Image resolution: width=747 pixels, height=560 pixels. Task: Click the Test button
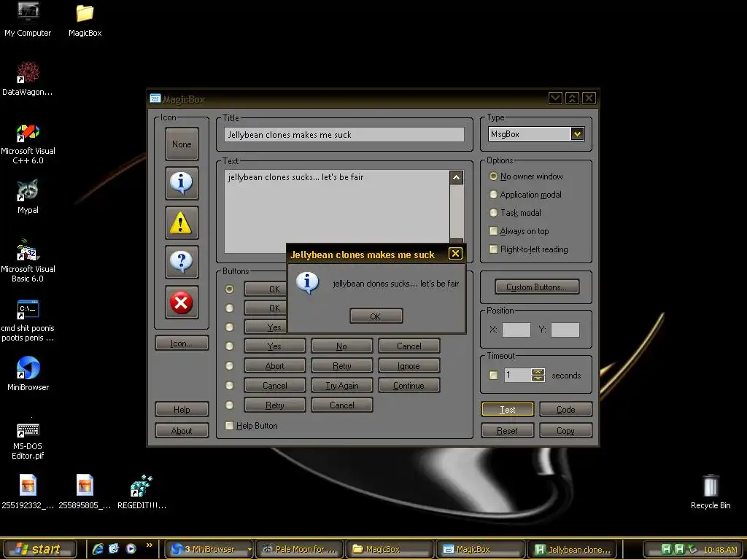coord(508,409)
